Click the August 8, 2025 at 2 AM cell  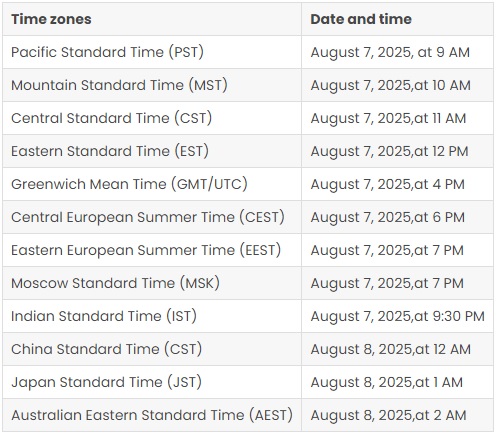pyautogui.click(x=397, y=415)
